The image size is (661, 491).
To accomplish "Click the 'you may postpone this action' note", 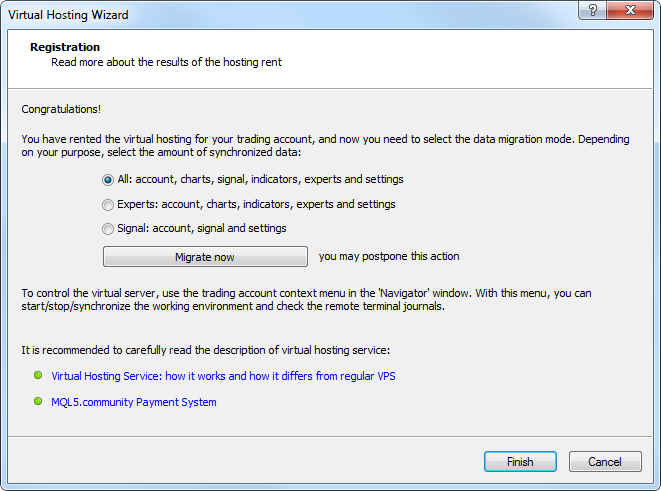I will pyautogui.click(x=389, y=256).
